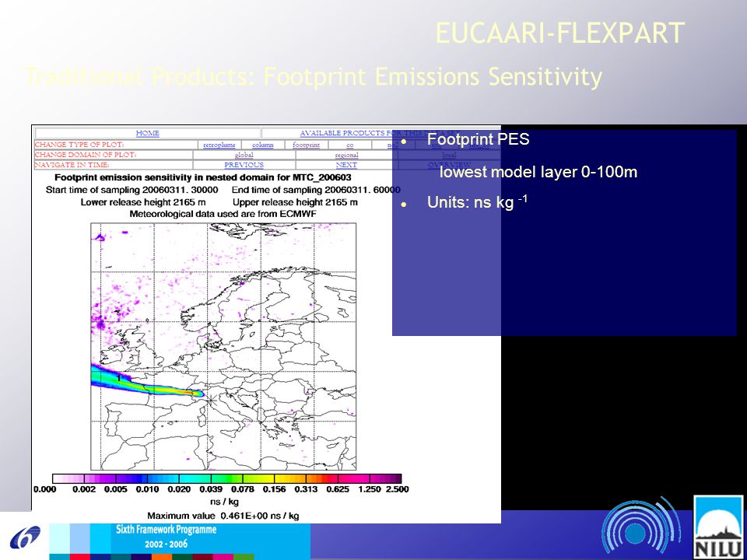Click the Sixth Framework Programme 6 logo
This screenshot has height=560, width=747.
pyautogui.click(x=25, y=537)
